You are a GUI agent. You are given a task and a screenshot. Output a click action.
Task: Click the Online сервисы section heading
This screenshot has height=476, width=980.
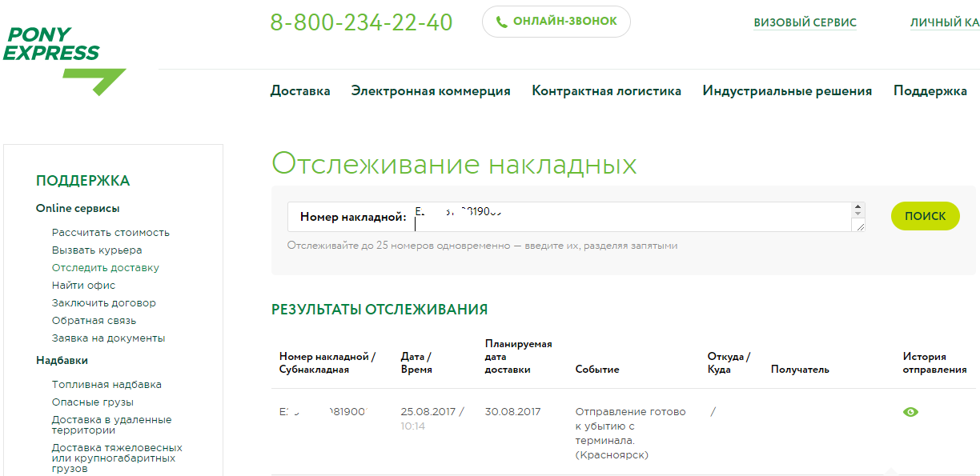[x=78, y=208]
